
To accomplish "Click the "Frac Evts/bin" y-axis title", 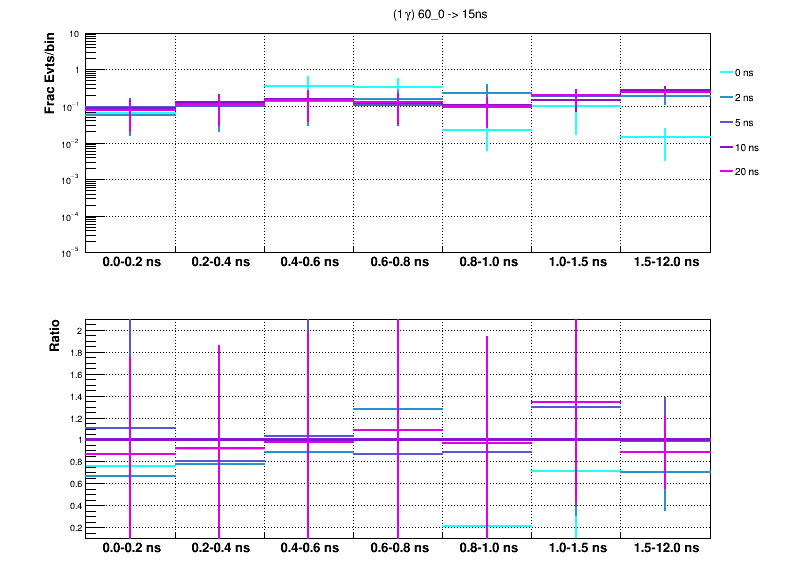I will pos(50,73).
